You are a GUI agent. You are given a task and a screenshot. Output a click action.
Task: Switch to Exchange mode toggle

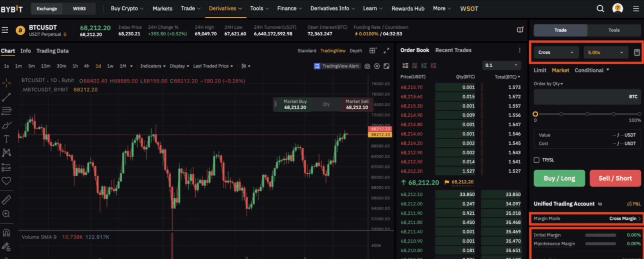click(47, 9)
